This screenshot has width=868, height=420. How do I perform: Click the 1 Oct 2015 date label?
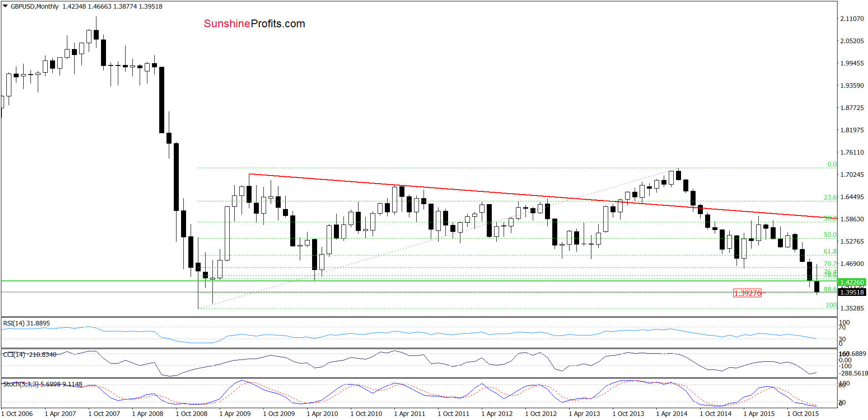click(x=803, y=414)
